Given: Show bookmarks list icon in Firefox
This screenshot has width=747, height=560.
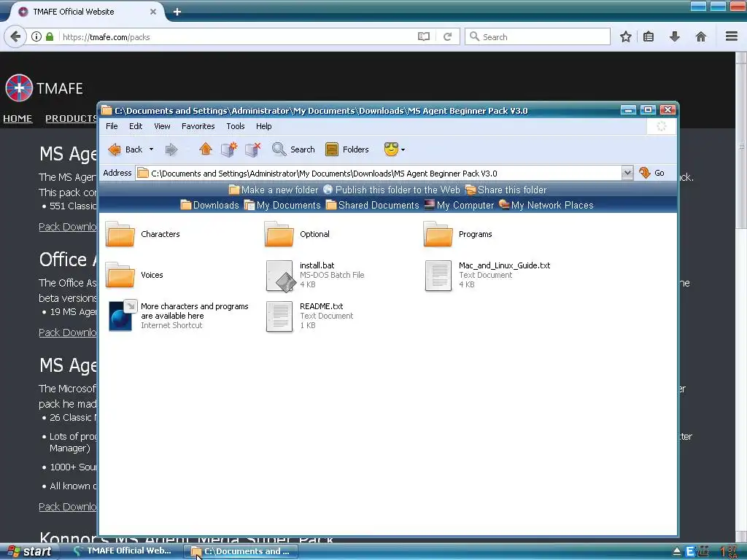Looking at the screenshot, I should [649, 36].
